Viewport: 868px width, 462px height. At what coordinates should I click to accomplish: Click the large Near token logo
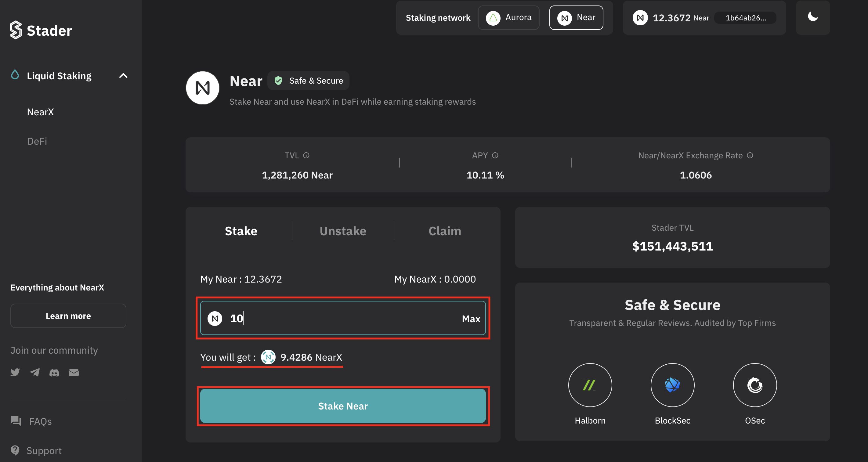click(x=203, y=88)
